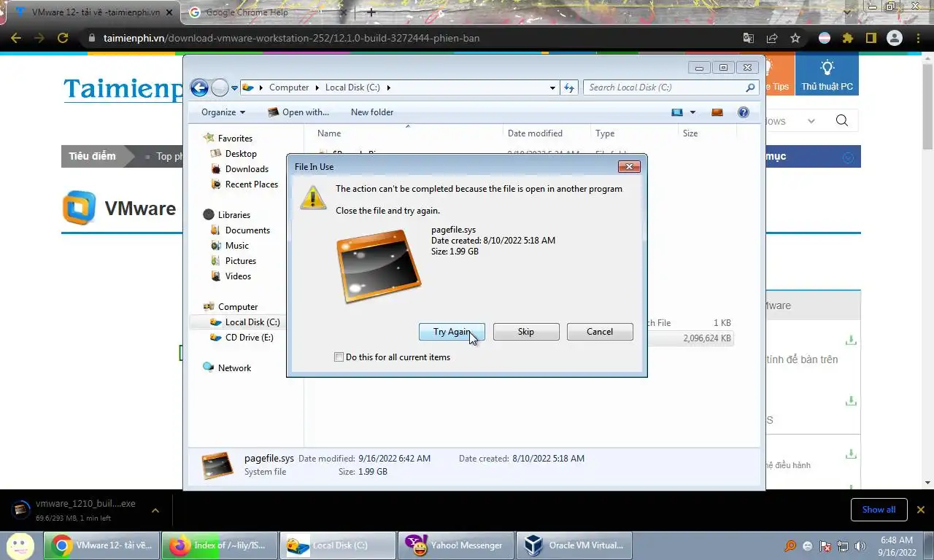934x560 pixels.
Task: Open Chrome profile avatar
Action: pos(894,38)
